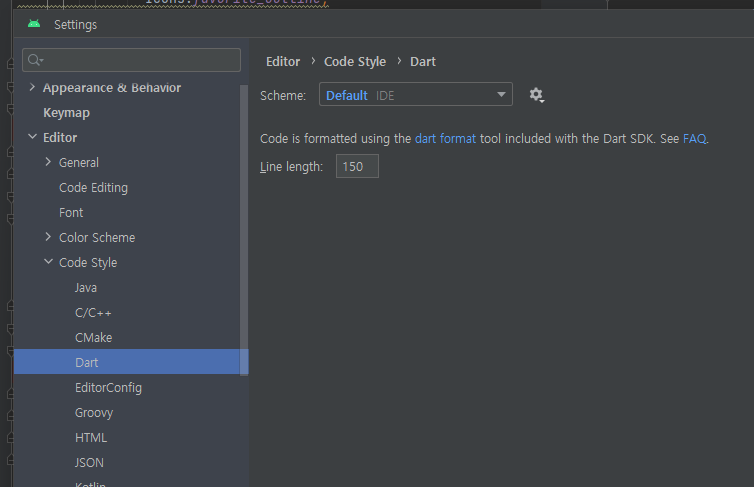Click the settings tree scrollbar
The width and height of the screenshot is (754, 487).
pos(244,230)
